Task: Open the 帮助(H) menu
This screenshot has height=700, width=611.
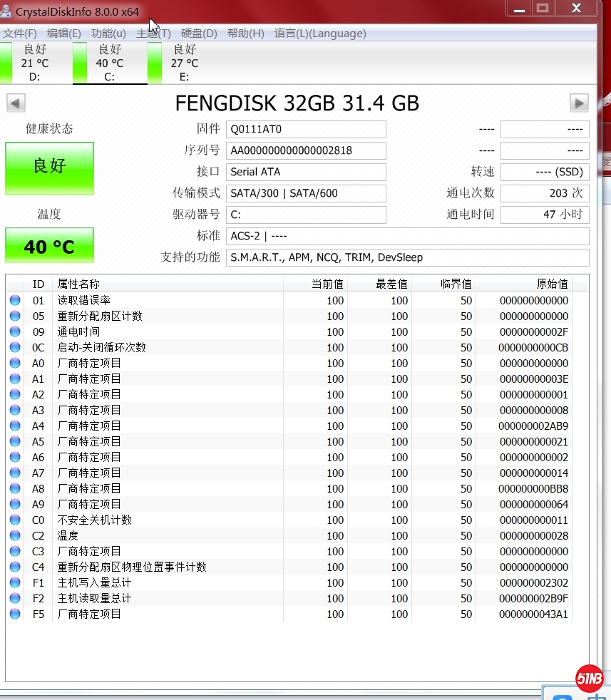Action: (x=245, y=34)
